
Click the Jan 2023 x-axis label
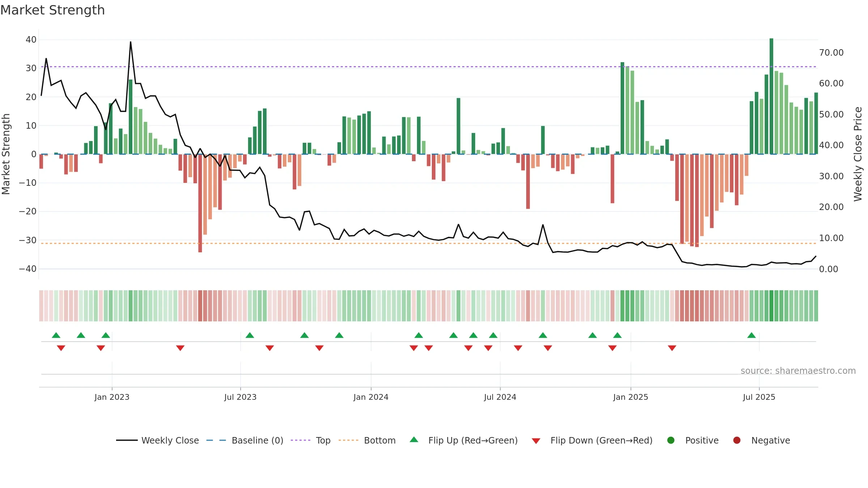click(x=112, y=397)
